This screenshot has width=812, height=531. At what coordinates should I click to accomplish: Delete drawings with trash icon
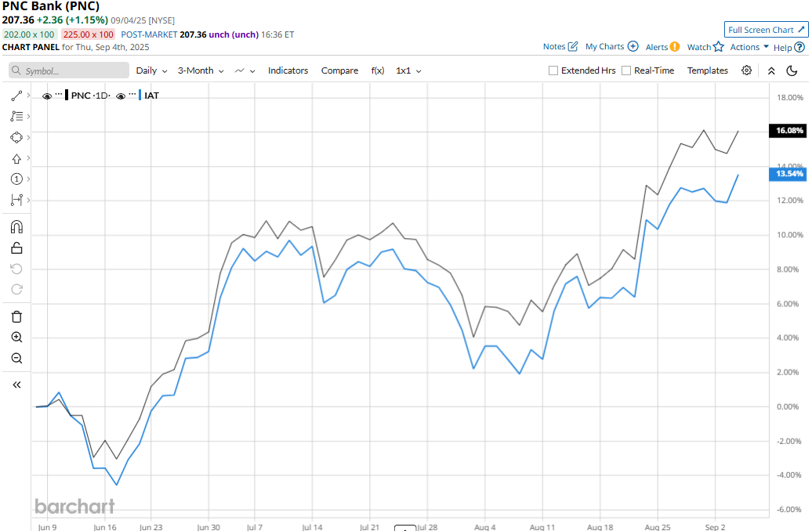pyautogui.click(x=16, y=316)
